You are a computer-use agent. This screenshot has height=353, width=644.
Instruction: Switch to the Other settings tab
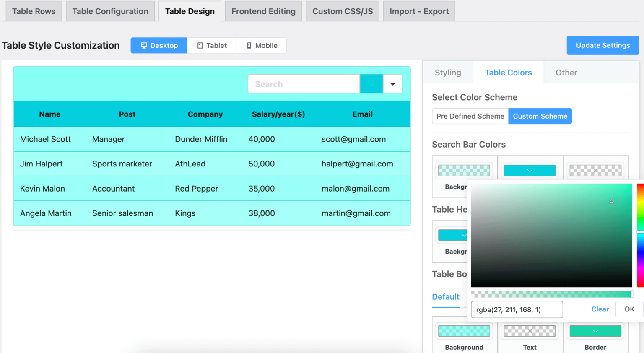coord(566,72)
